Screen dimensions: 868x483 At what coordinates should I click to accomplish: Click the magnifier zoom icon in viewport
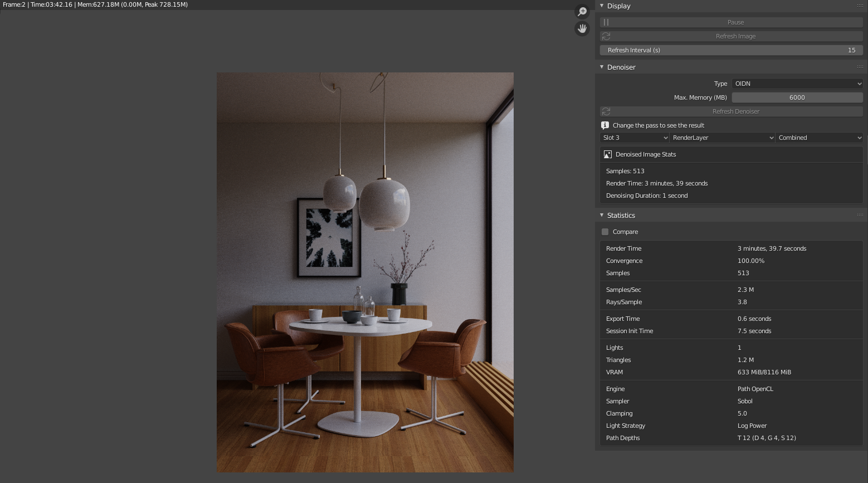pyautogui.click(x=582, y=12)
